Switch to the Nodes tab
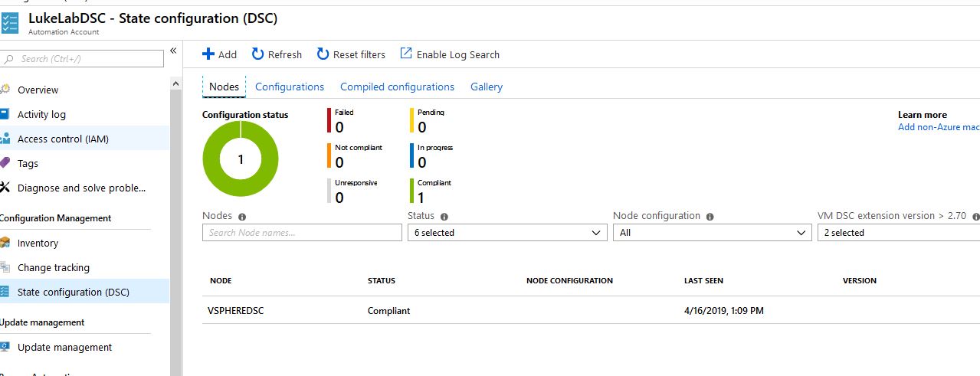Screen dimensions: 980x376 coord(224,87)
